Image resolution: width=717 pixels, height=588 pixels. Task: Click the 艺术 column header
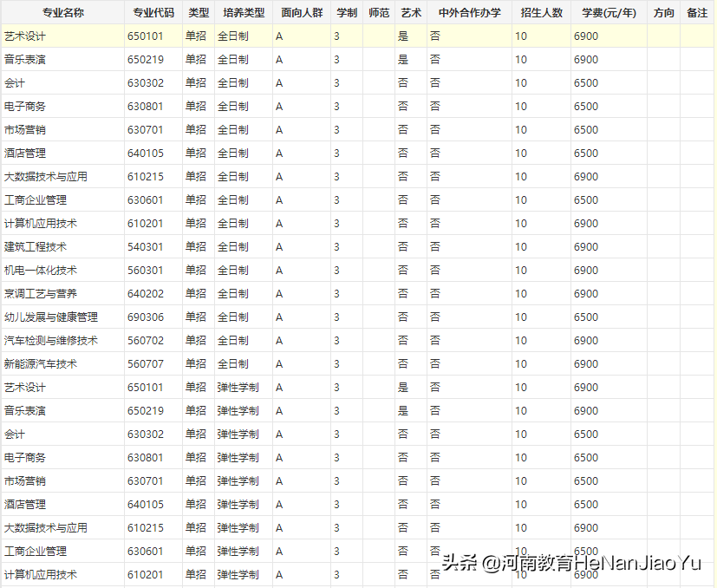pyautogui.click(x=411, y=13)
